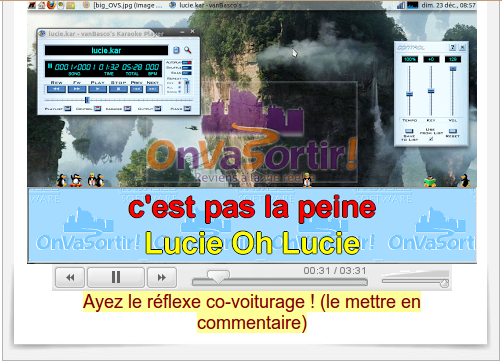Click the Reset button in Control window
This screenshot has width=502, height=364.
453,131
